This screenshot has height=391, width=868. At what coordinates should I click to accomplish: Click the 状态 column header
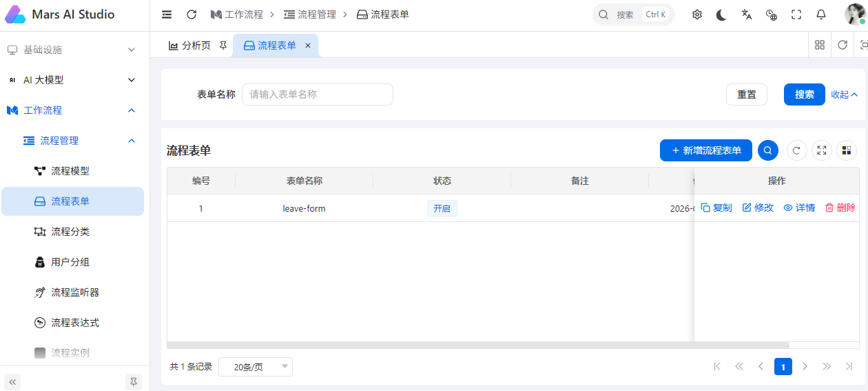pyautogui.click(x=442, y=181)
